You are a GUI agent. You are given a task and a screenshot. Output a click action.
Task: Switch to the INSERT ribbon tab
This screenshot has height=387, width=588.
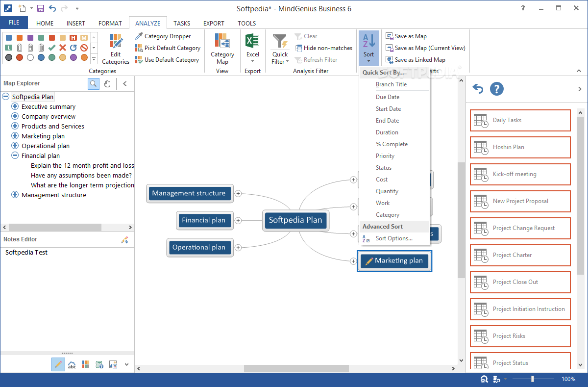pyautogui.click(x=76, y=23)
